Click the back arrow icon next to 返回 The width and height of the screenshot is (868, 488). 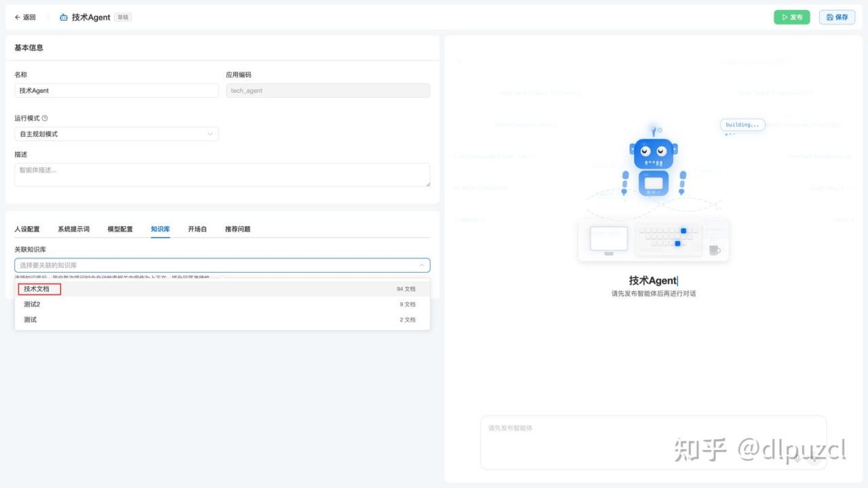point(18,18)
